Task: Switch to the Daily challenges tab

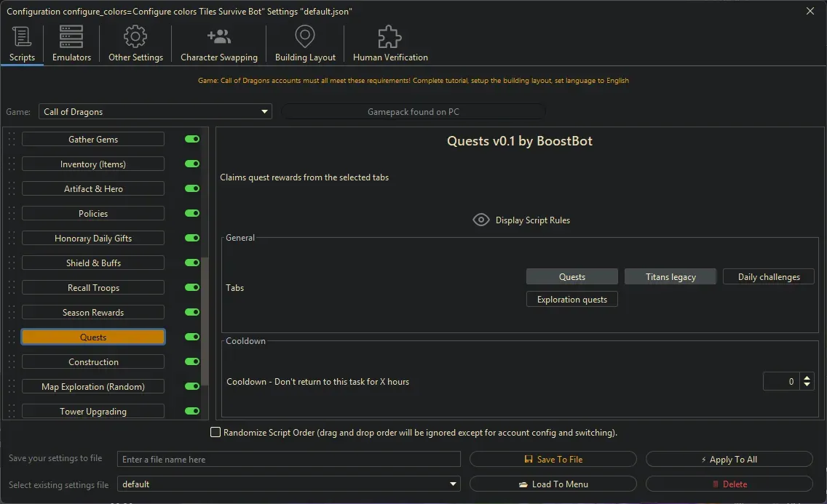Action: coord(768,276)
